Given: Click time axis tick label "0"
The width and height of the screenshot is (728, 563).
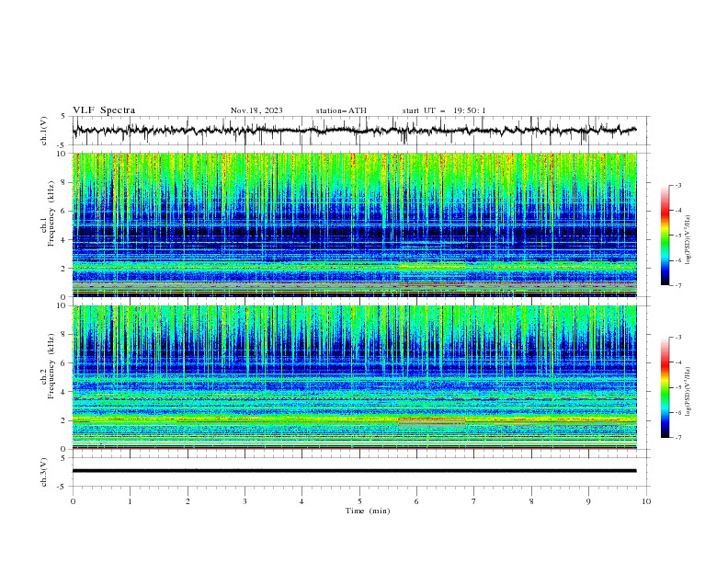Looking at the screenshot, I should pos(73,501).
